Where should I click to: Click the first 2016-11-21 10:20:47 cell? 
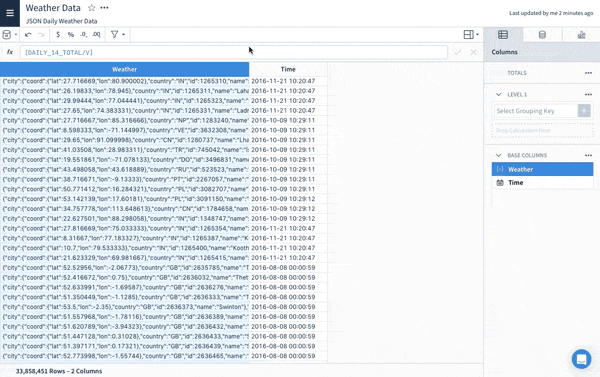[x=288, y=81]
